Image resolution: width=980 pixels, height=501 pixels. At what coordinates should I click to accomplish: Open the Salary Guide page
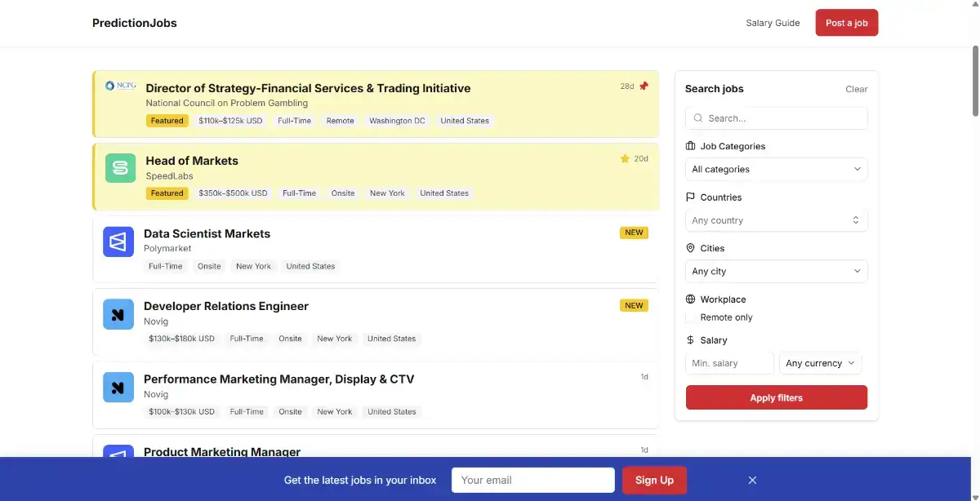773,23
